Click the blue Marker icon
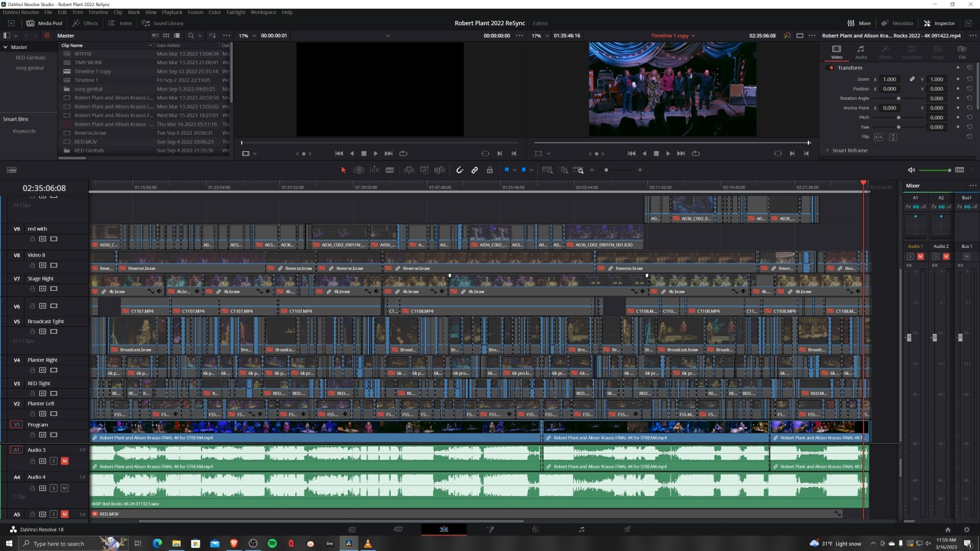This screenshot has height=551, width=980. tap(524, 170)
